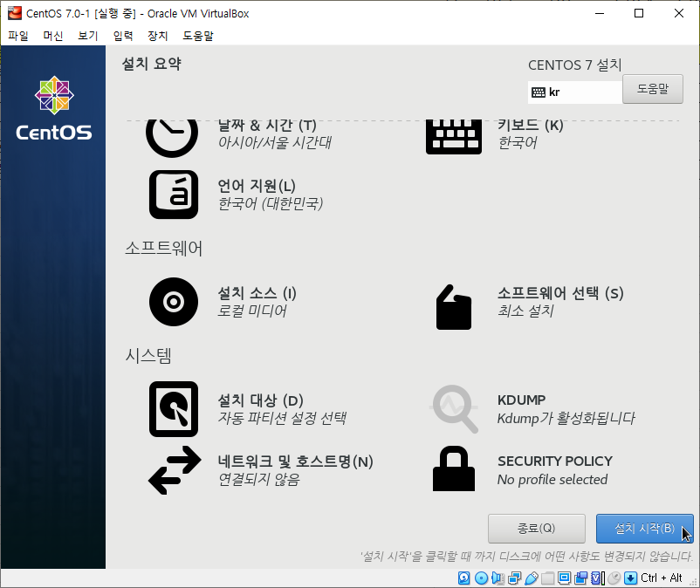Image resolution: width=700 pixels, height=588 pixels.
Task: Click VirtualBox app icon in title bar
Action: (x=15, y=13)
